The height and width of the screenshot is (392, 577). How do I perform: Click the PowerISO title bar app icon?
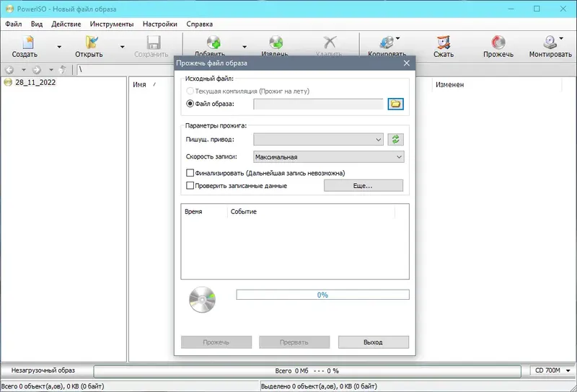click(x=9, y=9)
